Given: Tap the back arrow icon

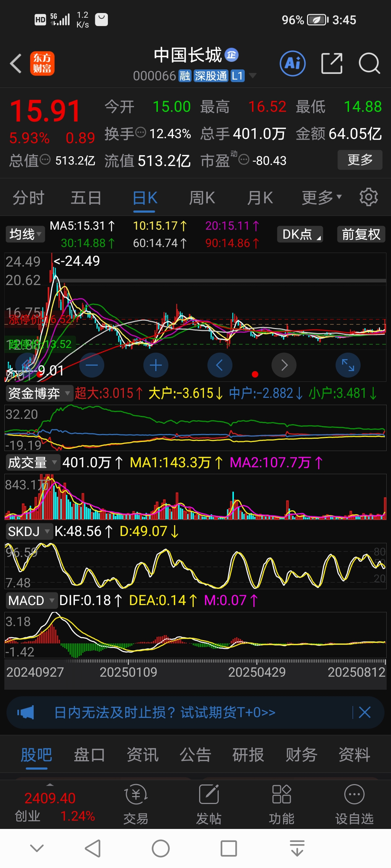Looking at the screenshot, I should [x=16, y=64].
